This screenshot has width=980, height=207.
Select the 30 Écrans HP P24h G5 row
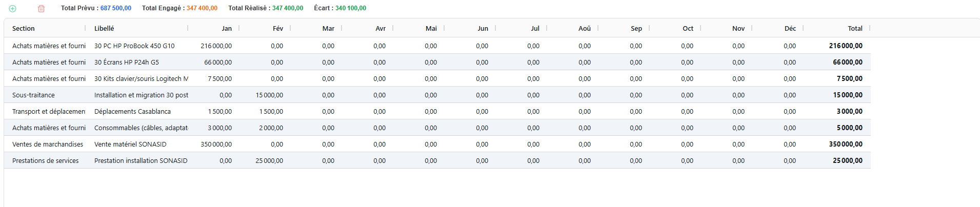127,63
